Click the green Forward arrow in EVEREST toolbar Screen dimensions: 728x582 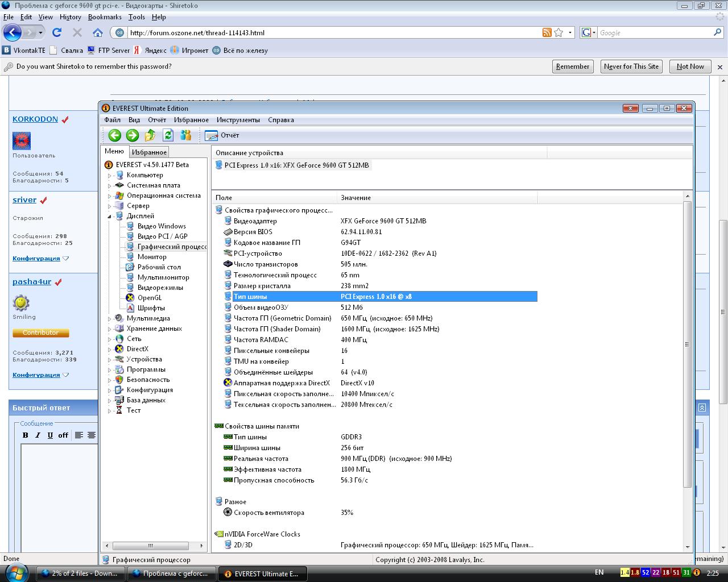pos(133,135)
